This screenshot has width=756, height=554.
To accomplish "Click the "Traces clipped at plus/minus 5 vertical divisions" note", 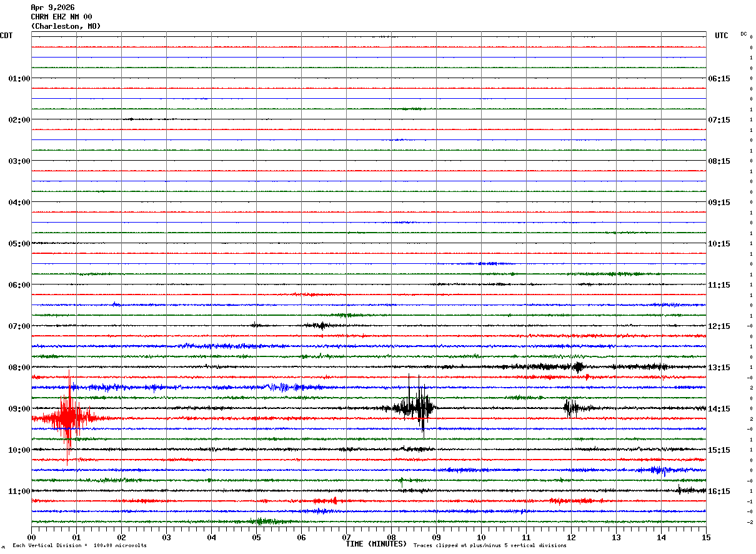I will click(490, 546).
